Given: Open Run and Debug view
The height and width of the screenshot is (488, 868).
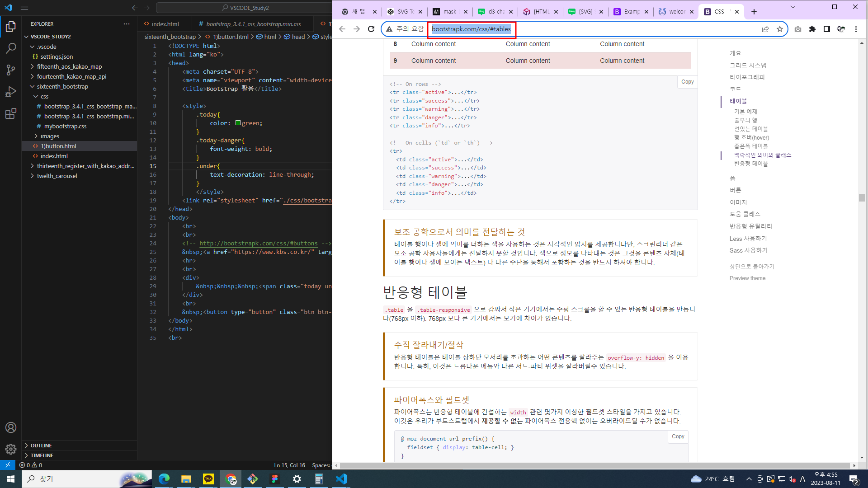Looking at the screenshot, I should point(11,92).
